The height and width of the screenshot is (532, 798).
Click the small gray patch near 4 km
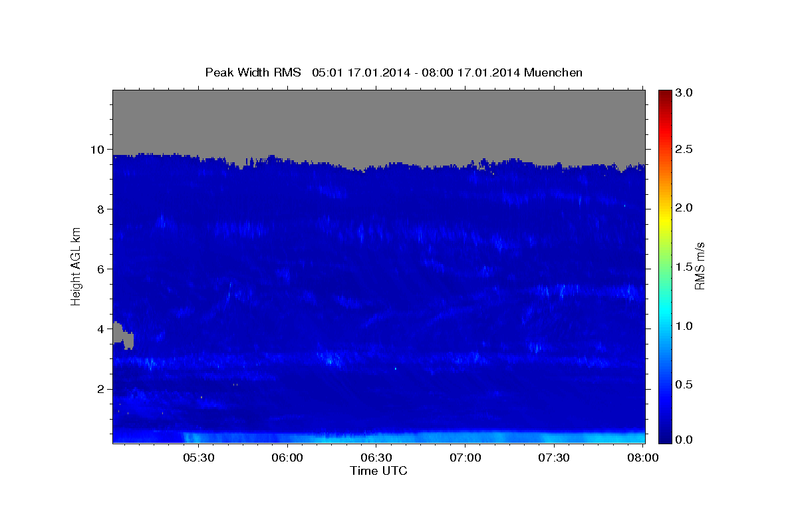pos(123,334)
